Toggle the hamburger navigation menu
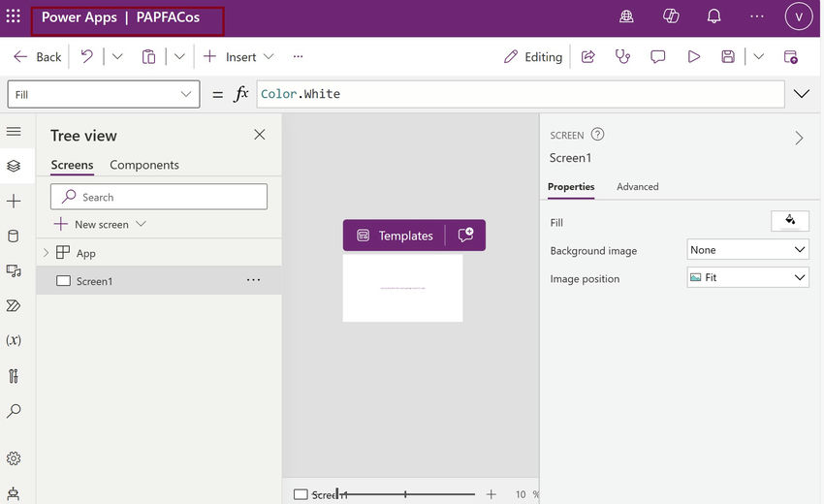The height and width of the screenshot is (504, 824). click(x=14, y=132)
